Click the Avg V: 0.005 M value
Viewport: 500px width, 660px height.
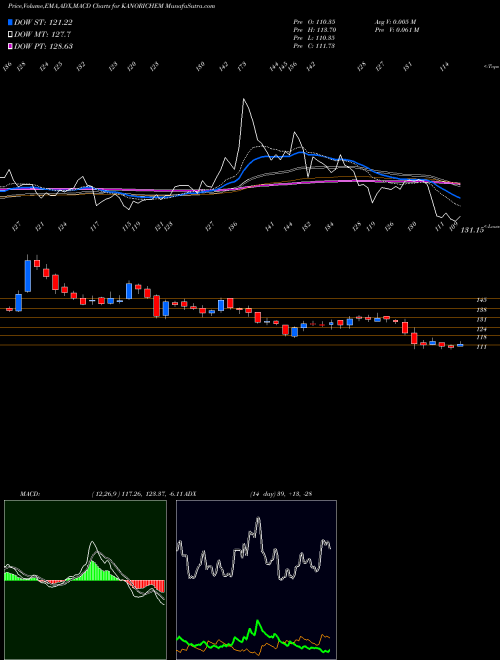tap(395, 22)
